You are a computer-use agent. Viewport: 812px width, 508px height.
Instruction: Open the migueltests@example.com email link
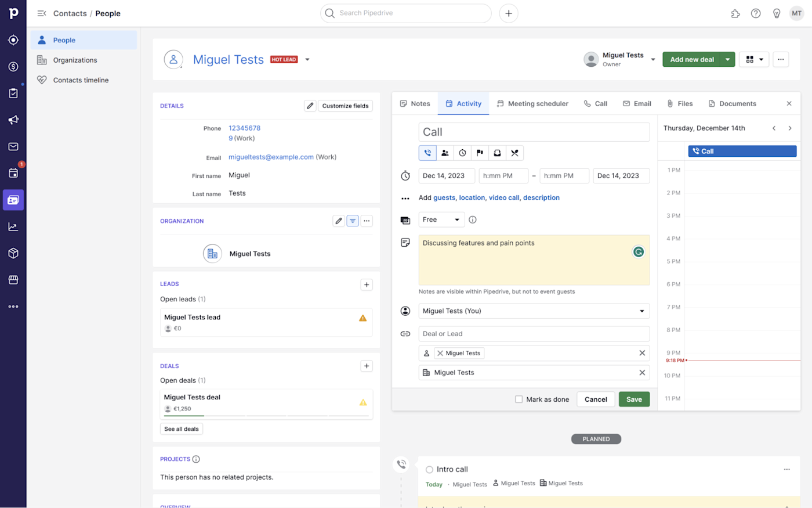(271, 157)
